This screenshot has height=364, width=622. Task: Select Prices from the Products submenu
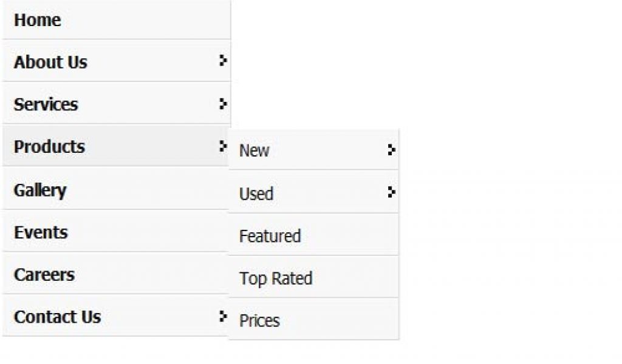pyautogui.click(x=259, y=320)
